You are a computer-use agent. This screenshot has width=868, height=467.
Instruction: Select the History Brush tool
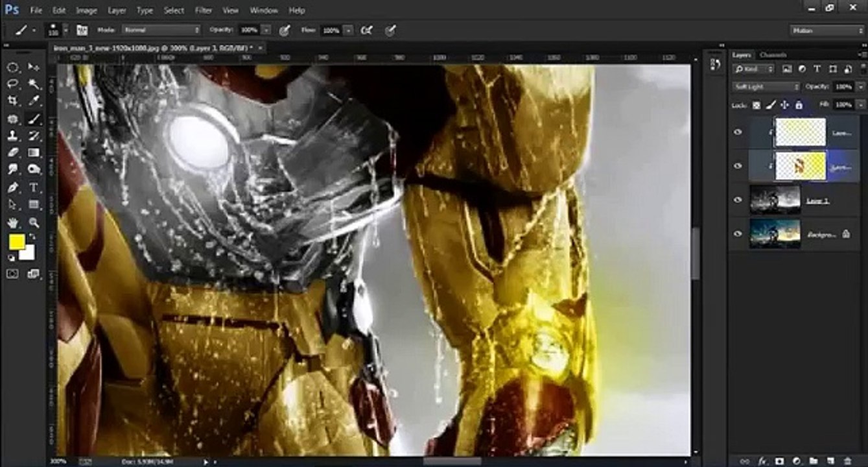click(34, 136)
